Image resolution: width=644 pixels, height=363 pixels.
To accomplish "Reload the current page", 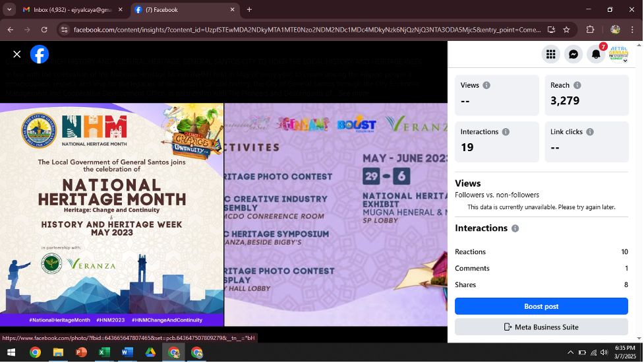I will pyautogui.click(x=44, y=30).
